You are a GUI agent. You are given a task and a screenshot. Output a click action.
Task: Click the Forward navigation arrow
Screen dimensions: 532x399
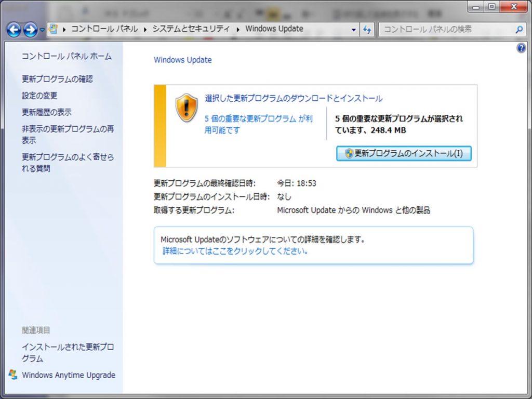click(30, 30)
